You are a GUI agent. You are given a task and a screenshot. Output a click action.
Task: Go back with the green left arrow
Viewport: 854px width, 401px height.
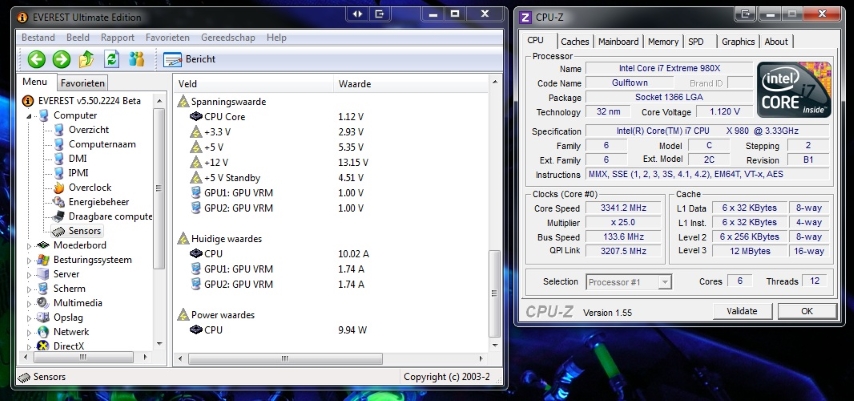tap(36, 59)
